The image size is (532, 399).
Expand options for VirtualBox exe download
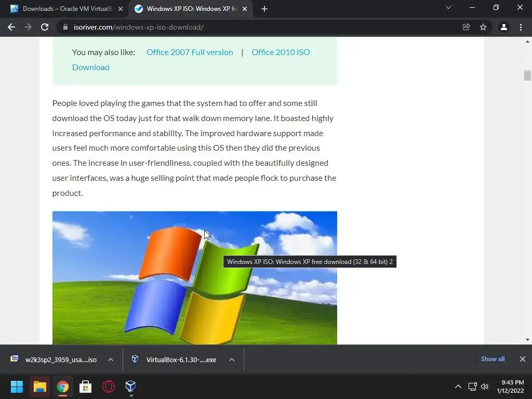click(x=232, y=360)
